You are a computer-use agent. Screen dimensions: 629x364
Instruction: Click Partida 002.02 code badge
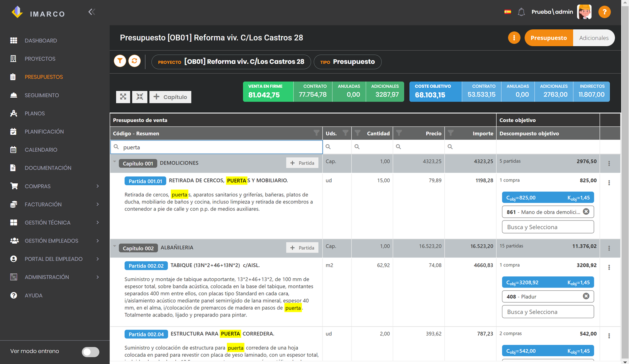[x=146, y=266]
